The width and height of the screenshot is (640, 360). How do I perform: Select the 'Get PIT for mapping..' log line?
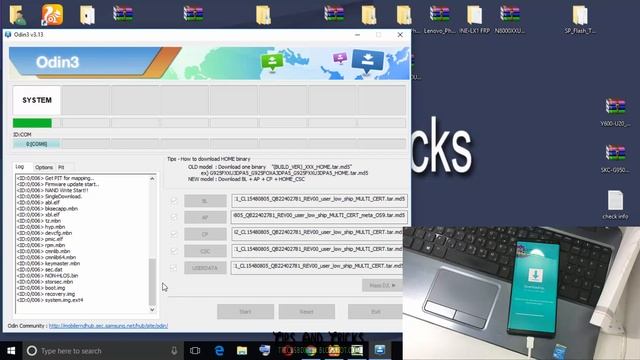55,178
